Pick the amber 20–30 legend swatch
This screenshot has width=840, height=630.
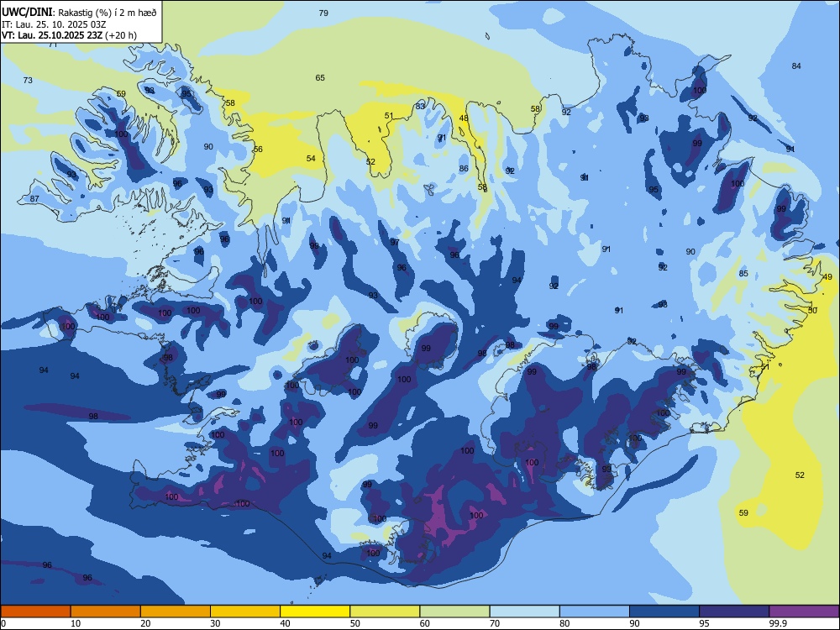[x=176, y=612]
